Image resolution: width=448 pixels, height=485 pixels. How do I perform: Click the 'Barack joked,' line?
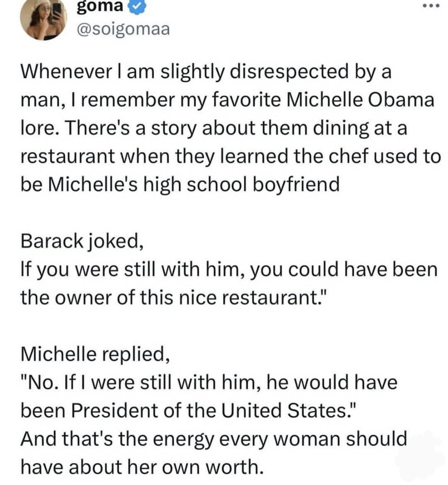pyautogui.click(x=82, y=241)
